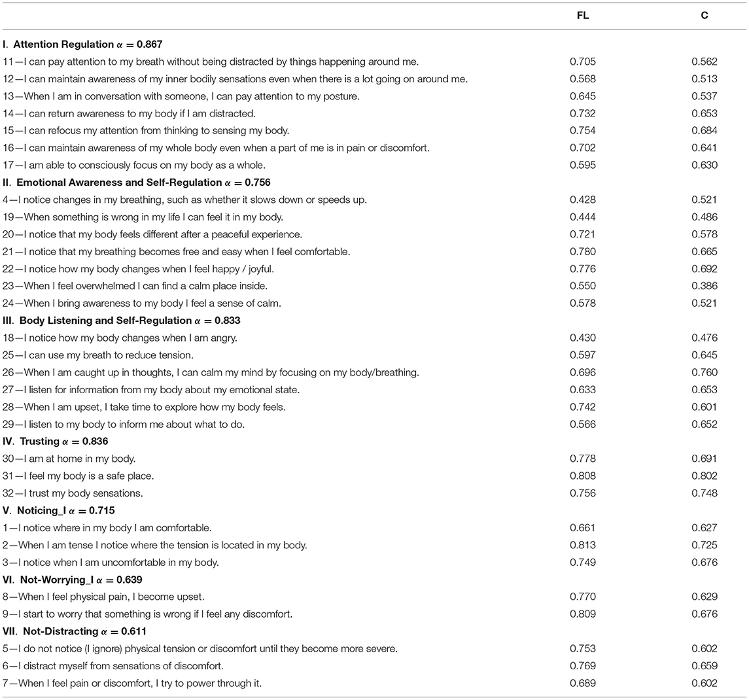Select item 24 about sense of calm

click(142, 303)
